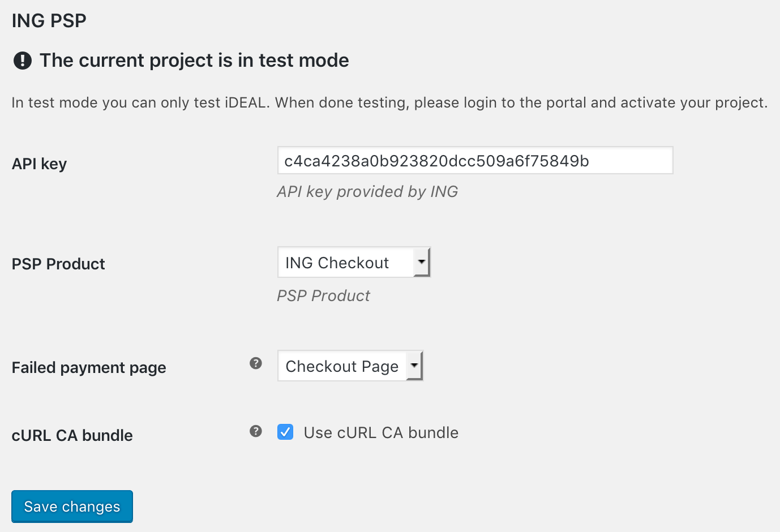This screenshot has width=780, height=532.
Task: Click the "API key" field label
Action: 39,164
